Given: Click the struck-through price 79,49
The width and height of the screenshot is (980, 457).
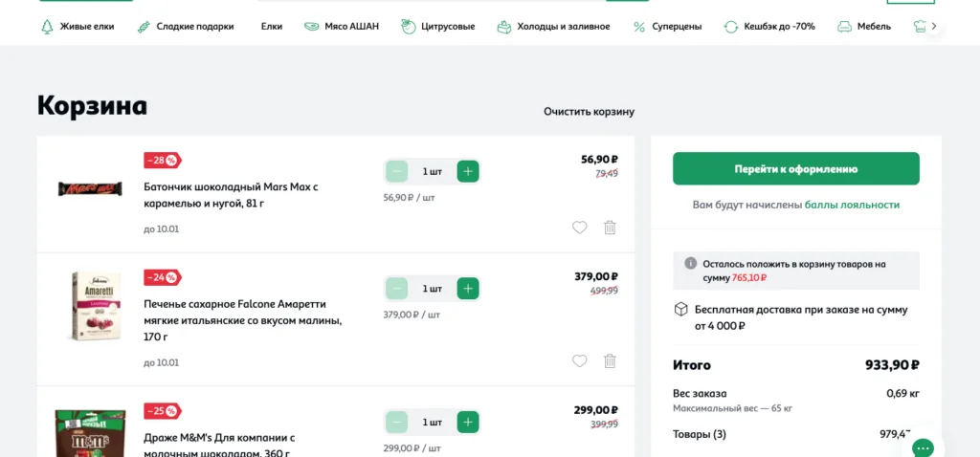Looking at the screenshot, I should click(x=607, y=174).
